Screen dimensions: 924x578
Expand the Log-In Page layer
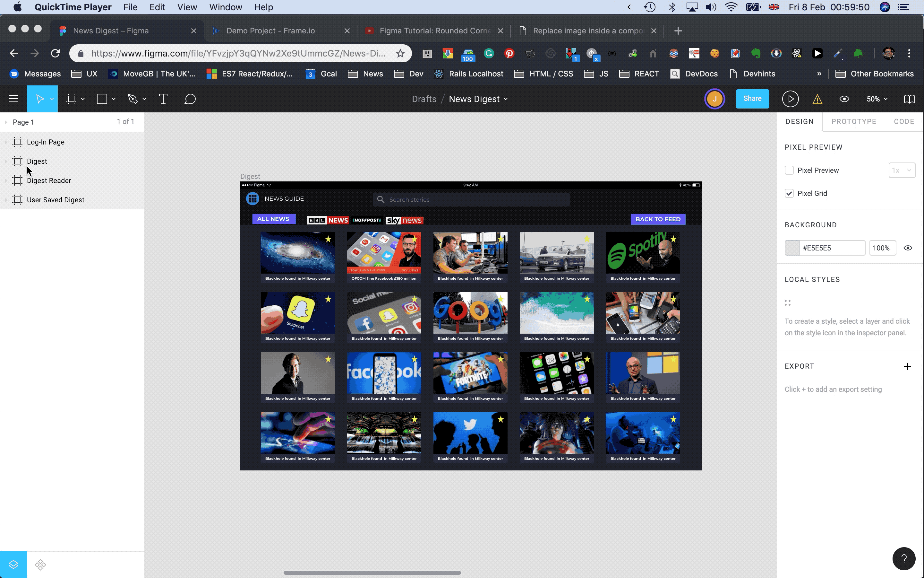click(x=6, y=142)
